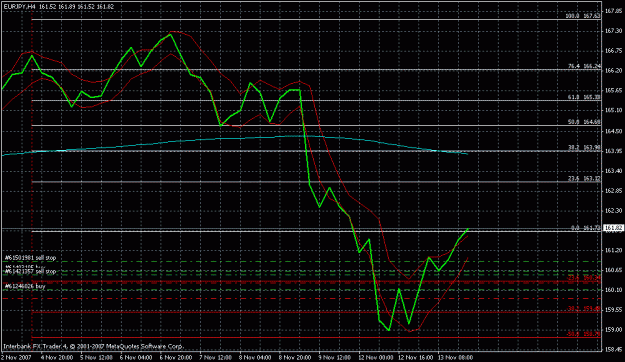Screen dimensions: 625x362
Task: Click the 166.20 price scale value
Action: (613, 71)
